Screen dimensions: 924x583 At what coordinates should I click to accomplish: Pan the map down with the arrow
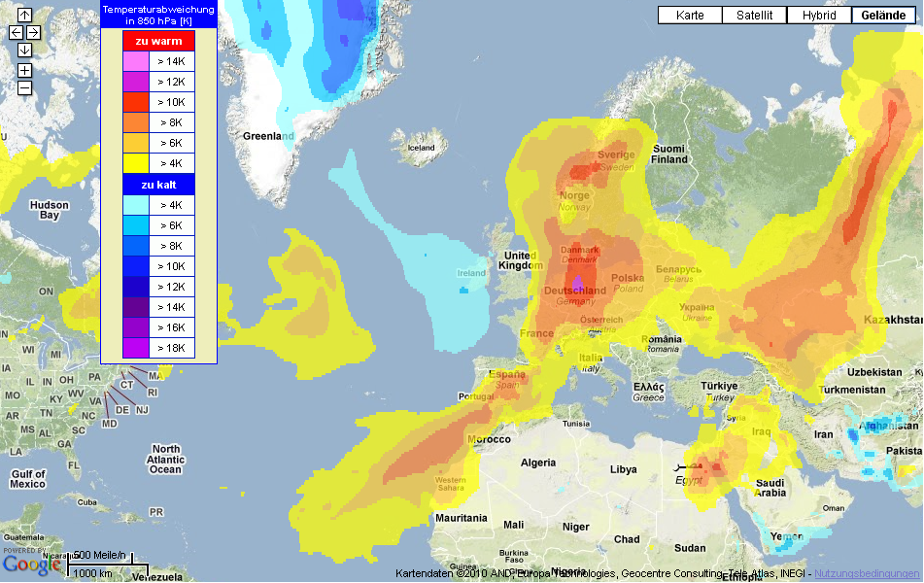tap(24, 51)
